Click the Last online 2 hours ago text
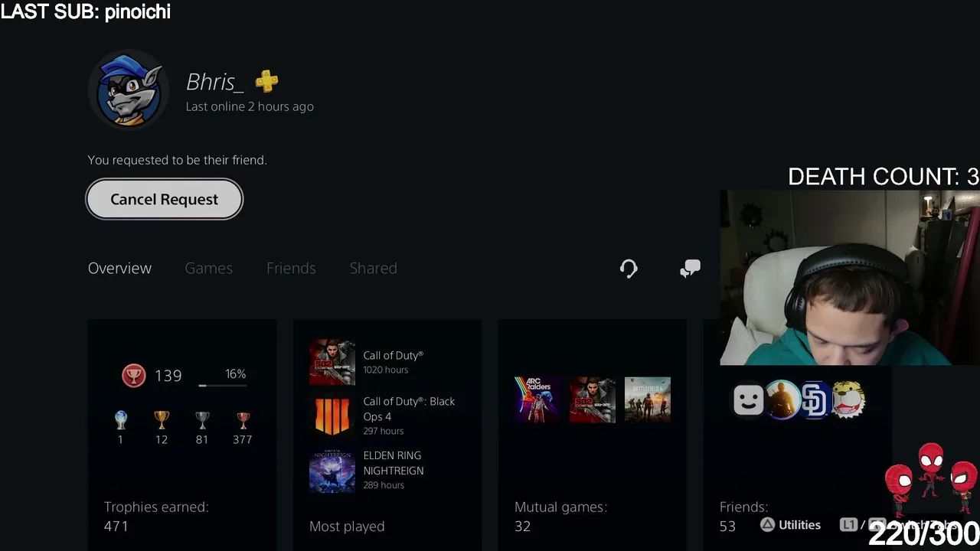980x551 pixels. pos(250,106)
